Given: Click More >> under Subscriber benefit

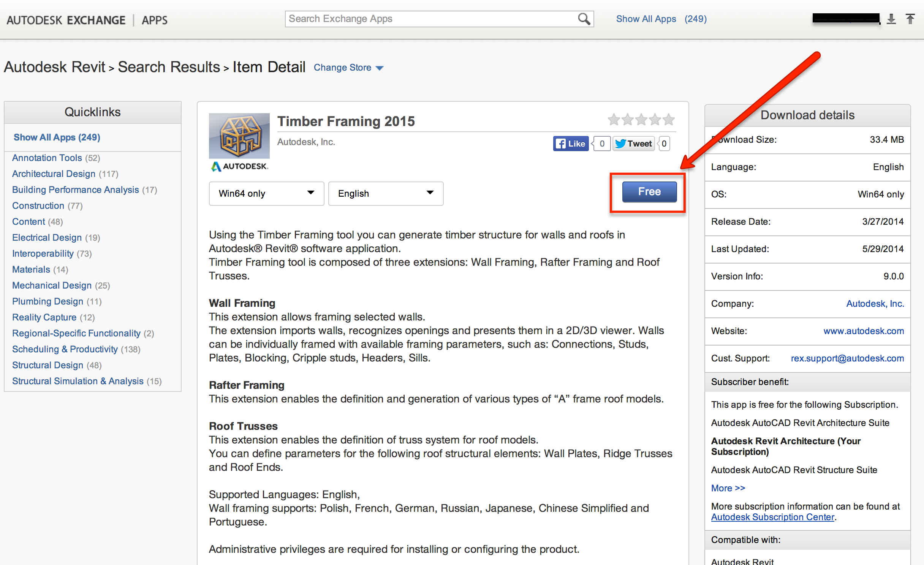Looking at the screenshot, I should click(728, 488).
